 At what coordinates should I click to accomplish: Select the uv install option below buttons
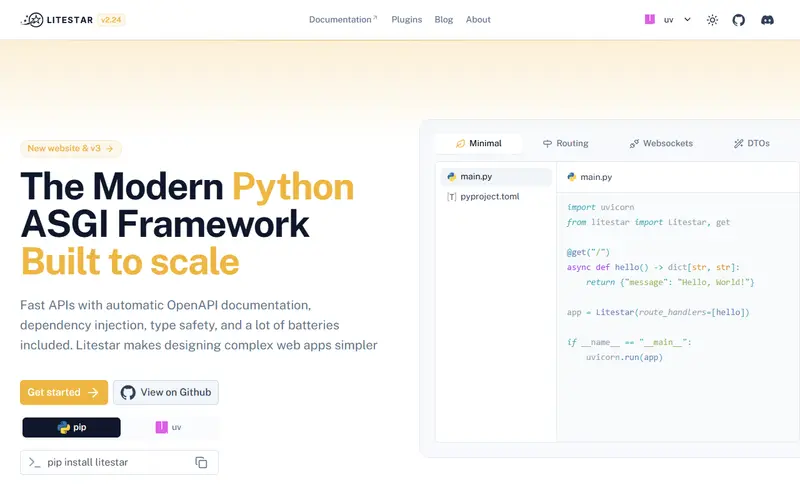[x=169, y=428]
